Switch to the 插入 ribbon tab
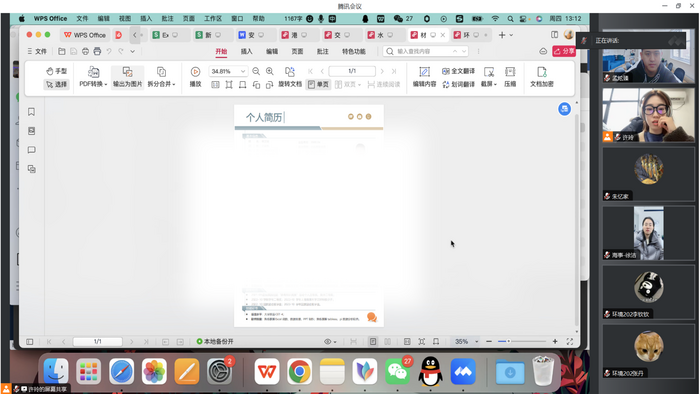700x394 pixels. point(246,51)
